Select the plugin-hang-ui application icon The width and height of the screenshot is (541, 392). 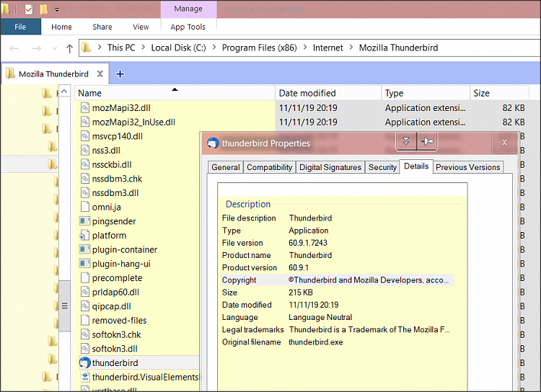tap(85, 264)
